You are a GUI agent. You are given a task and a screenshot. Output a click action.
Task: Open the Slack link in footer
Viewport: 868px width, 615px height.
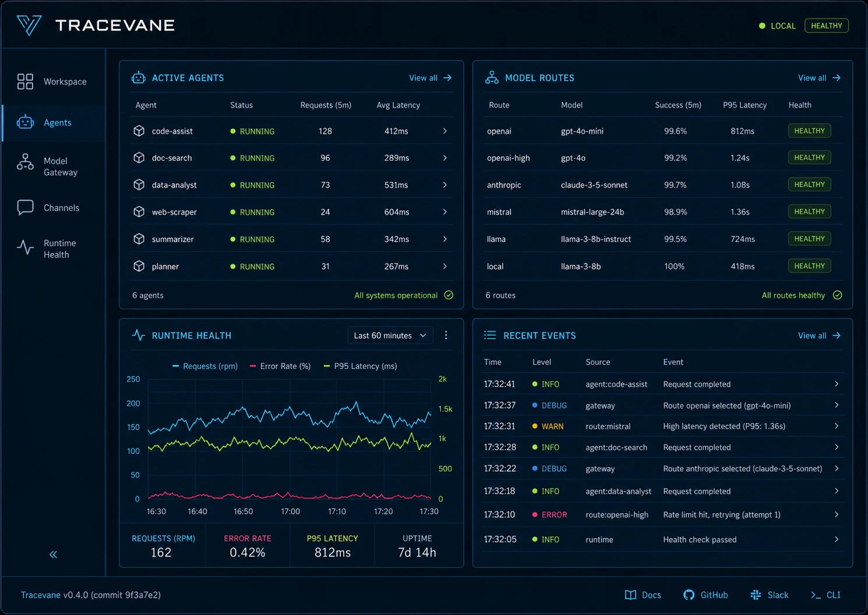click(769, 595)
